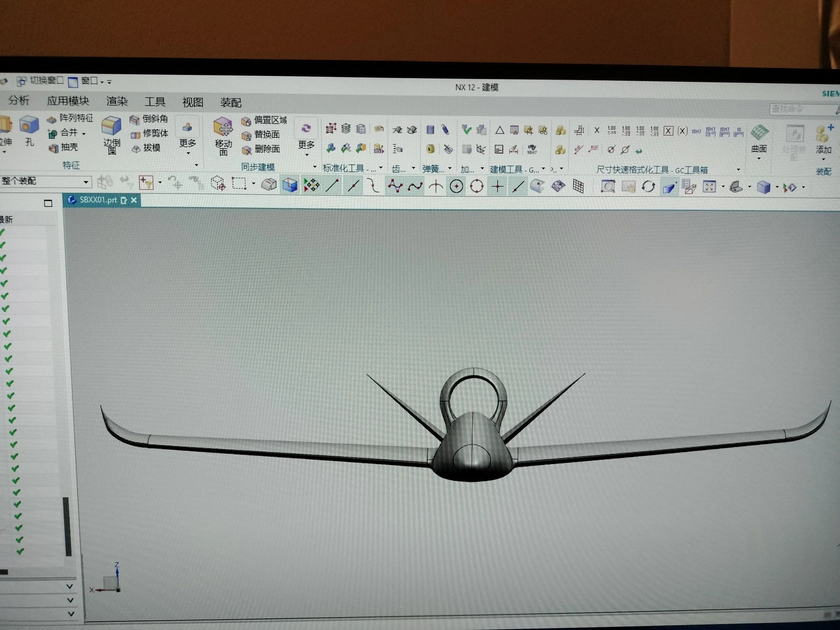Click the navigator vertical scrollbar thumb

tap(68, 526)
